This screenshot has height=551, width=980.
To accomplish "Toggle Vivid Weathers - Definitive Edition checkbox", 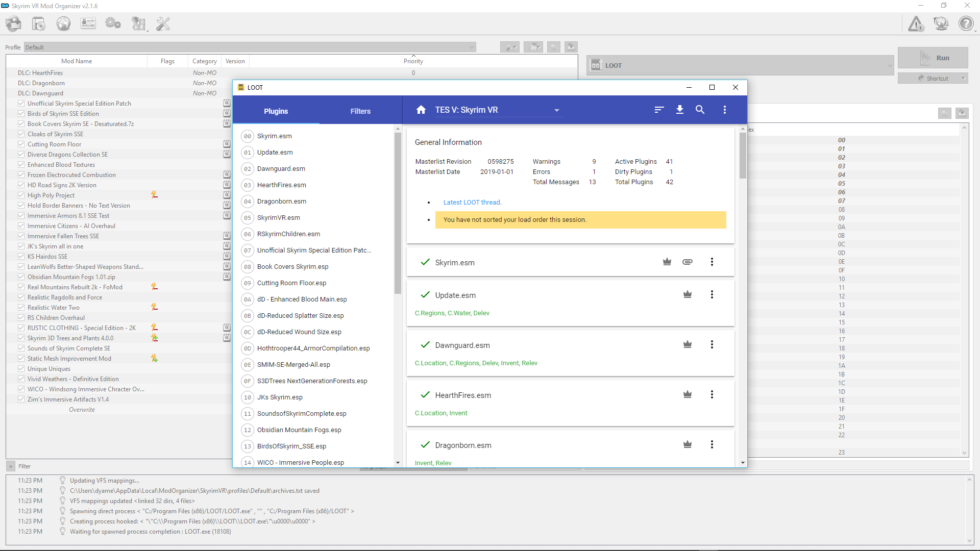I will pos(21,379).
